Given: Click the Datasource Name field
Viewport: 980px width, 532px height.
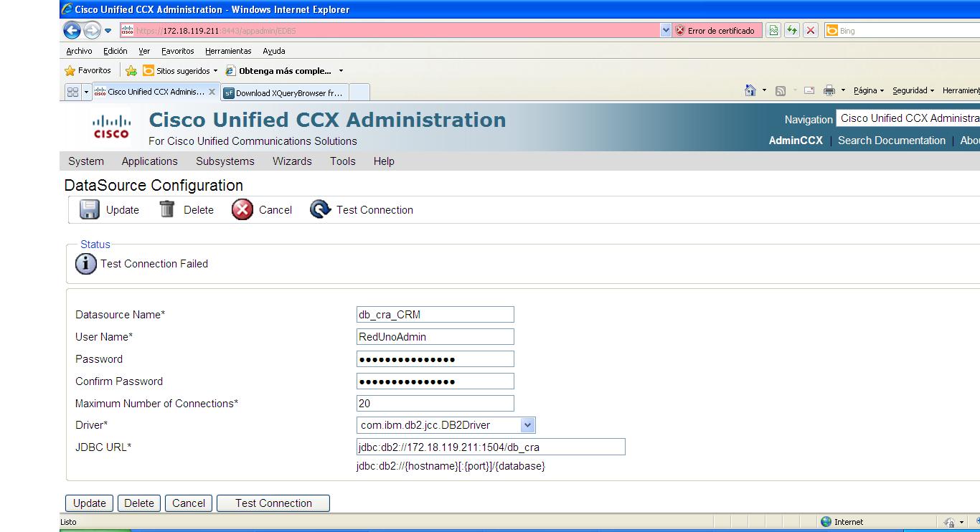Looking at the screenshot, I should coord(435,315).
